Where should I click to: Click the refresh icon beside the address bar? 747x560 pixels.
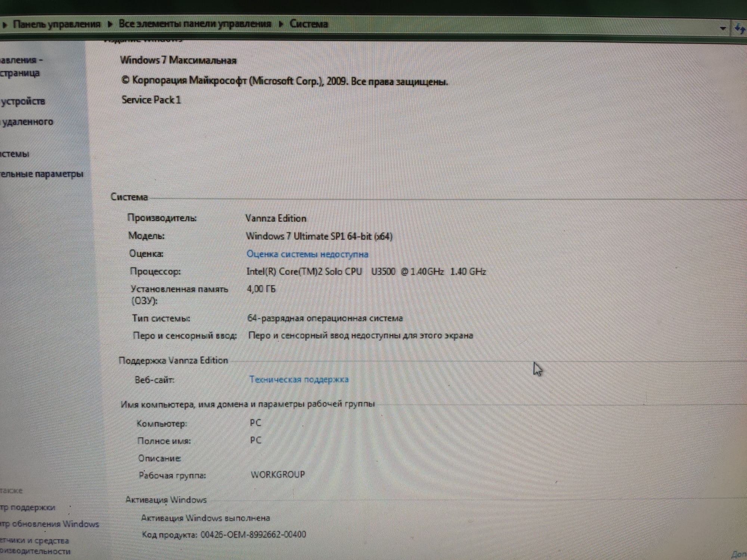[x=740, y=29]
